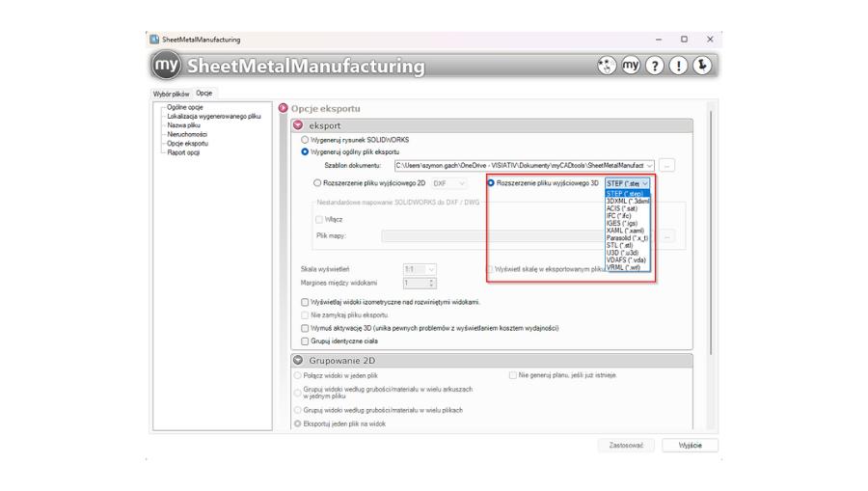Viewport: 868px width, 491px height.
Task: Select Raport opcji in the options tree
Action: pos(183,152)
